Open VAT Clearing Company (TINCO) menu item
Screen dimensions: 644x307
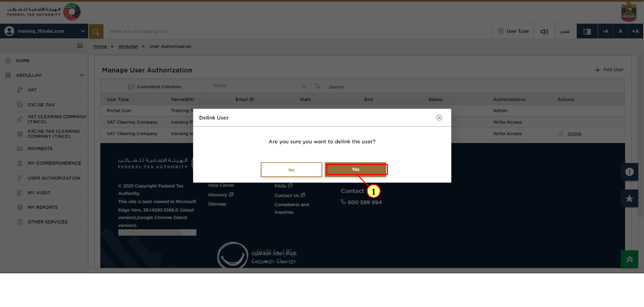[x=57, y=119]
